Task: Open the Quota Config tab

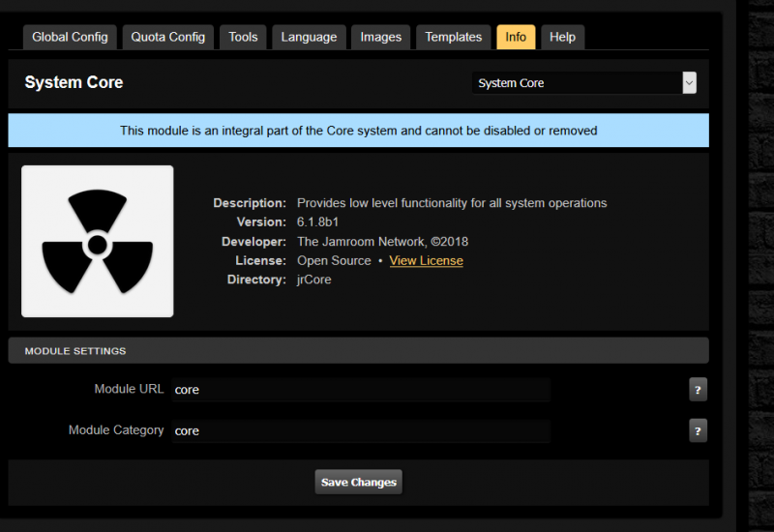Action: pos(168,37)
